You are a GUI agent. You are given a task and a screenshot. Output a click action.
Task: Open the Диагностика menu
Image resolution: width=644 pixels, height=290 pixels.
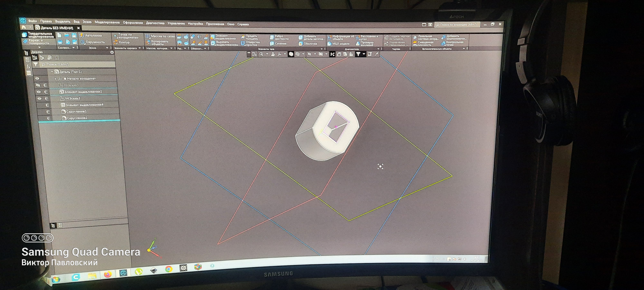point(155,23)
